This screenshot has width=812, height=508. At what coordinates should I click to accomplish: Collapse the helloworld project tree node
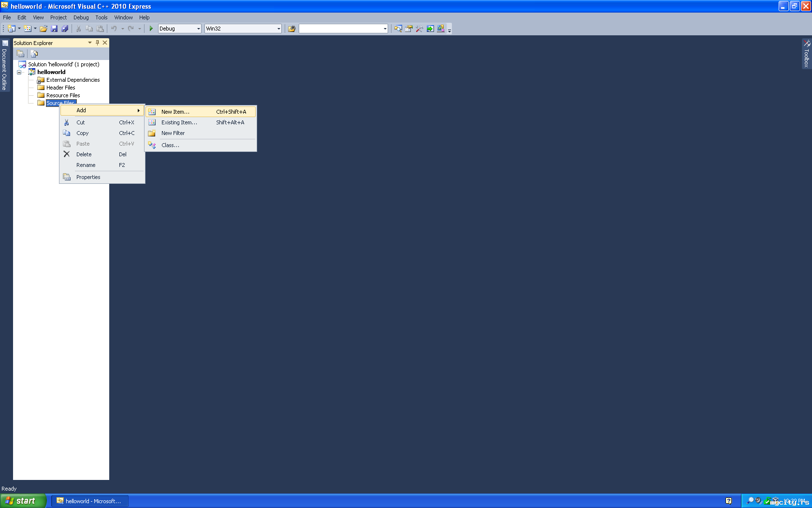click(x=19, y=72)
